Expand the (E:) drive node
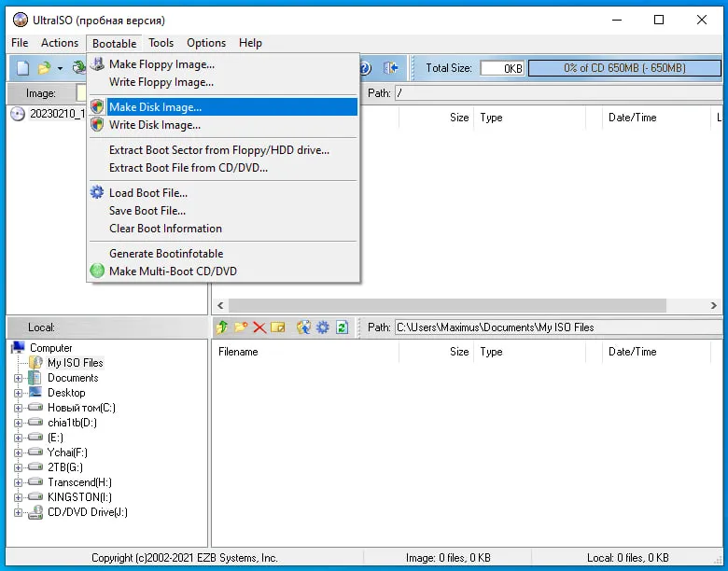The width and height of the screenshot is (728, 571). point(18,438)
